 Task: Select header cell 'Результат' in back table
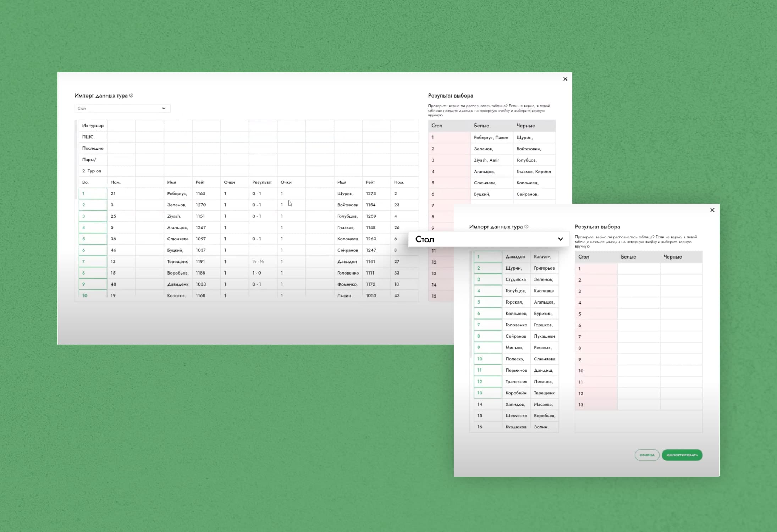tap(263, 182)
